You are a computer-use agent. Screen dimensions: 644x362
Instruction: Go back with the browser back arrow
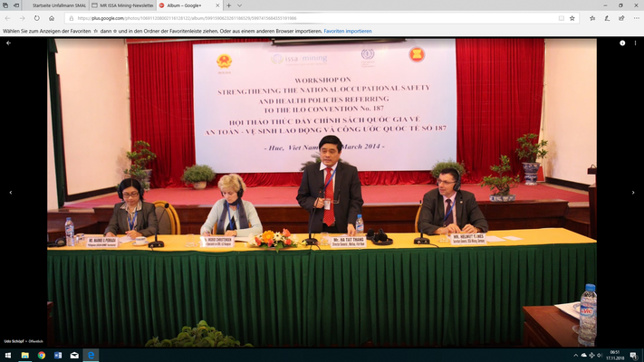7,18
